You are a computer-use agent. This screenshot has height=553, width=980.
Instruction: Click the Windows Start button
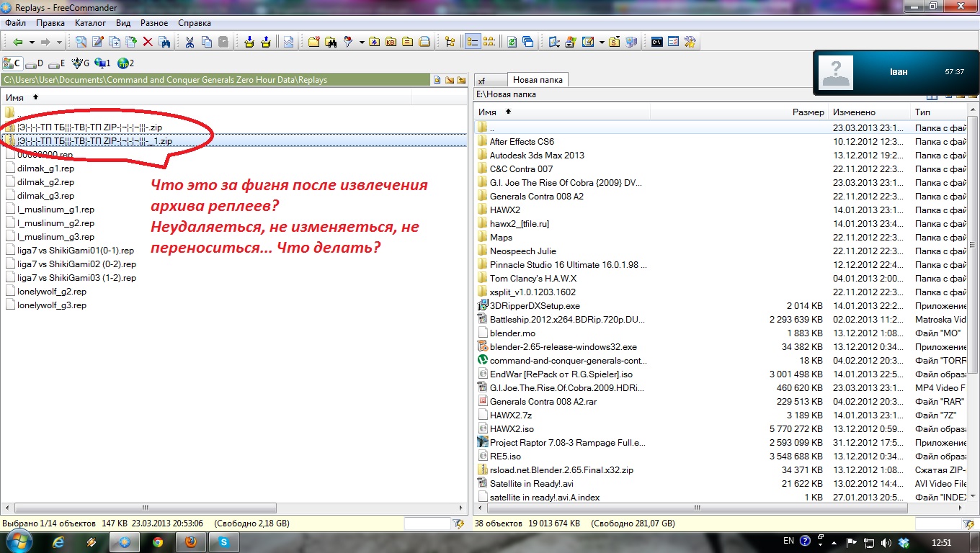tap(19, 541)
